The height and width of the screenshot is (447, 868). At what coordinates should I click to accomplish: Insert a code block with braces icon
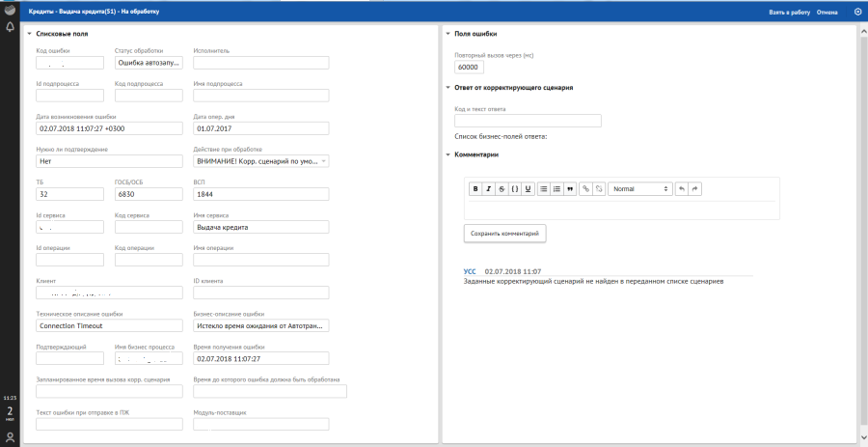[515, 189]
